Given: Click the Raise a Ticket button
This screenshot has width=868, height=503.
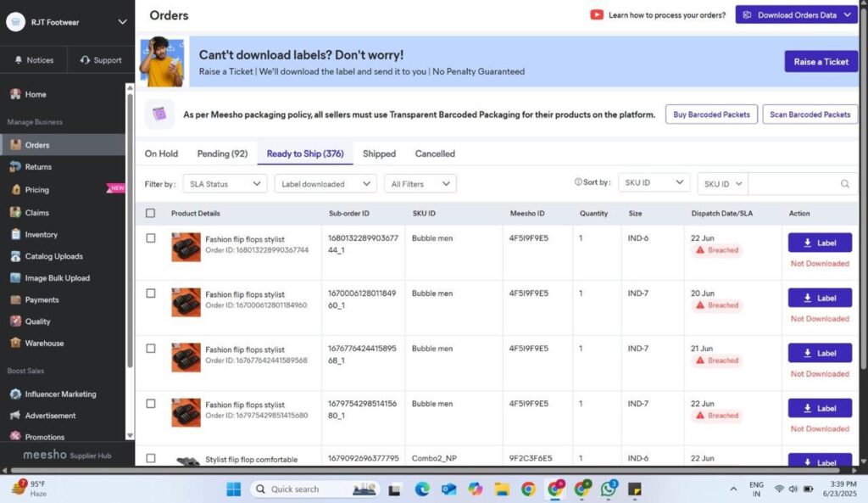Looking at the screenshot, I should pos(821,61).
